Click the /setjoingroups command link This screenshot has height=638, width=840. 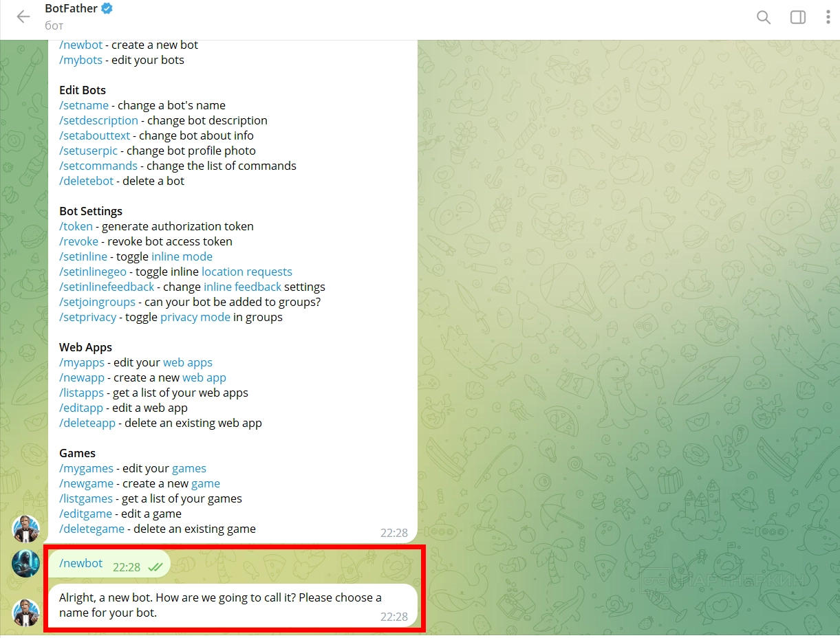pos(98,302)
